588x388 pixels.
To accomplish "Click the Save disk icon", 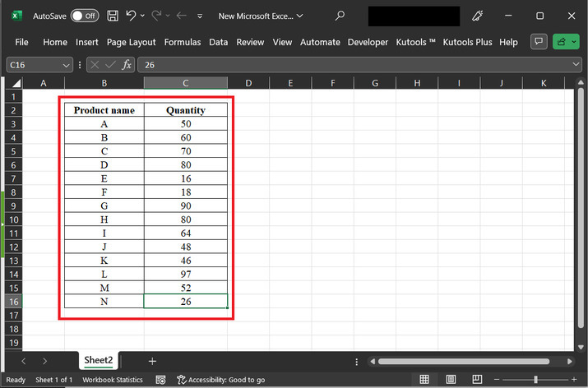I will pos(113,16).
